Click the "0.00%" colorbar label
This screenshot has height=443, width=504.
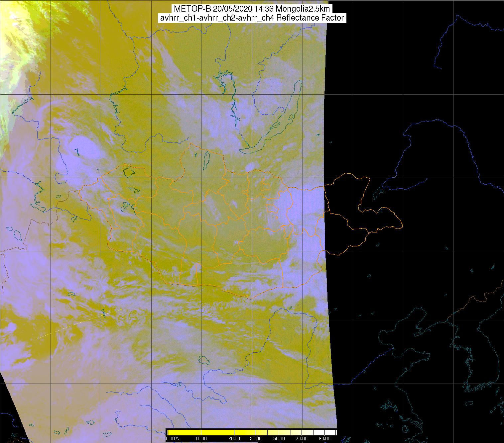[172, 438]
